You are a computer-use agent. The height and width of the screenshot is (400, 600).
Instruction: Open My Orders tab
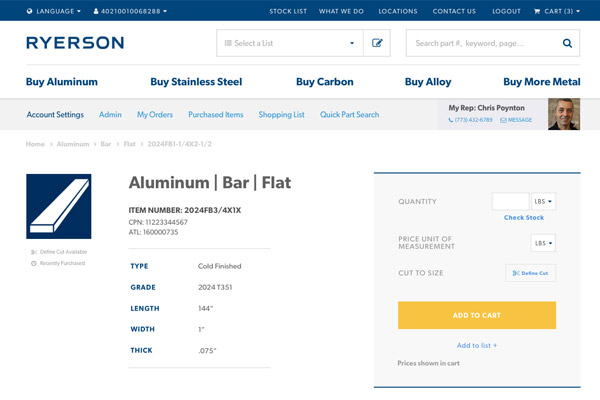tap(155, 114)
